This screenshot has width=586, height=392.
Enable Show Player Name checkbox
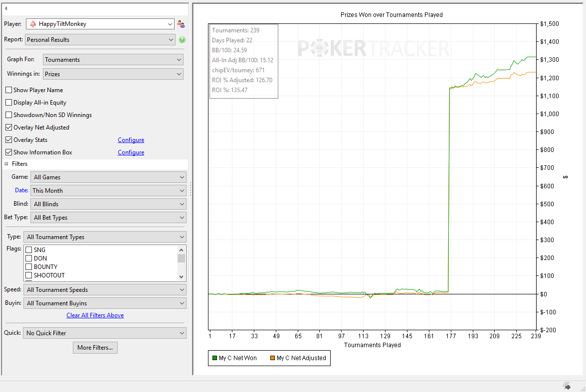point(9,90)
